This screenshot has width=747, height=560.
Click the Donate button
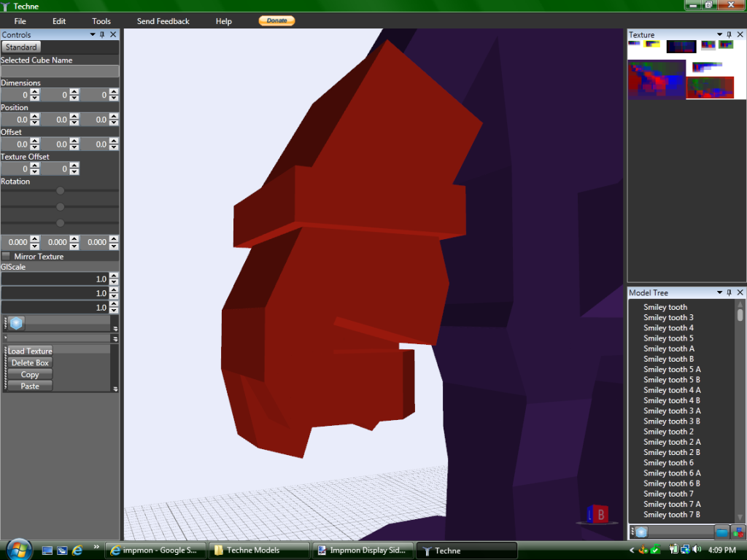tap(276, 20)
